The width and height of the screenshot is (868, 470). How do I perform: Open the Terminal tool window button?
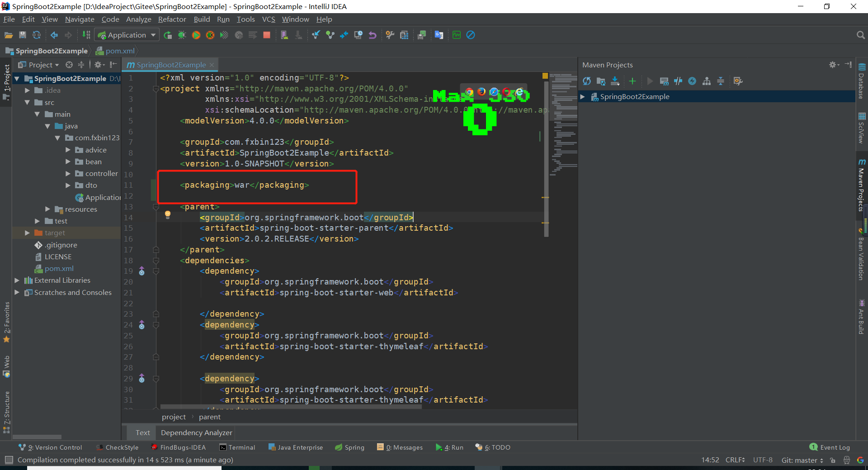click(x=237, y=447)
